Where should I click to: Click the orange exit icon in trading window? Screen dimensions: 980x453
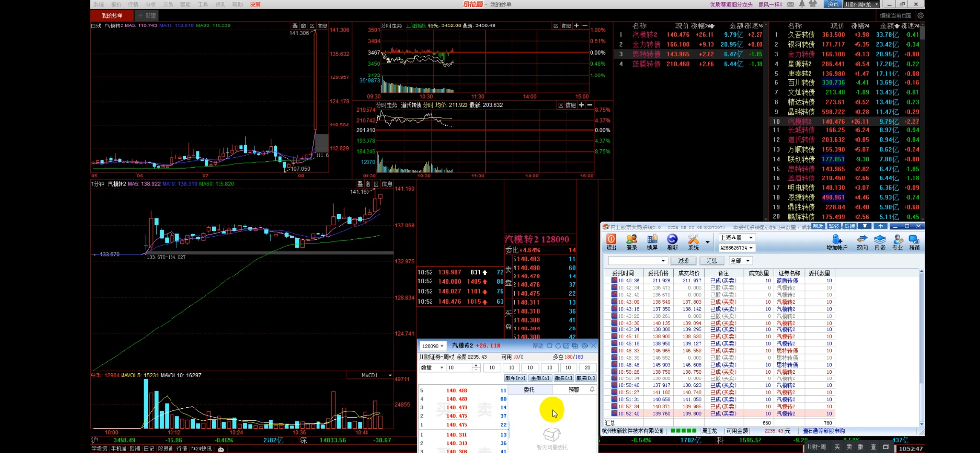pyautogui.click(x=611, y=239)
